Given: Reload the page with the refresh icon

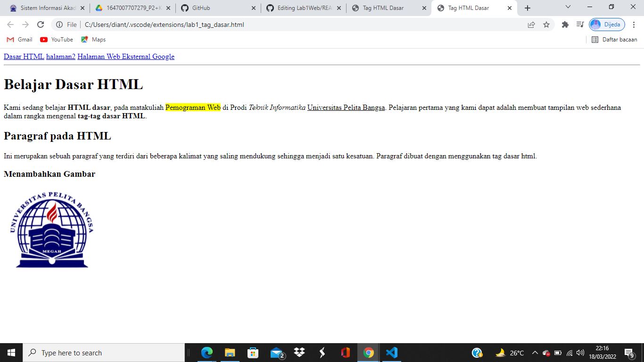Looking at the screenshot, I should pyautogui.click(x=41, y=25).
